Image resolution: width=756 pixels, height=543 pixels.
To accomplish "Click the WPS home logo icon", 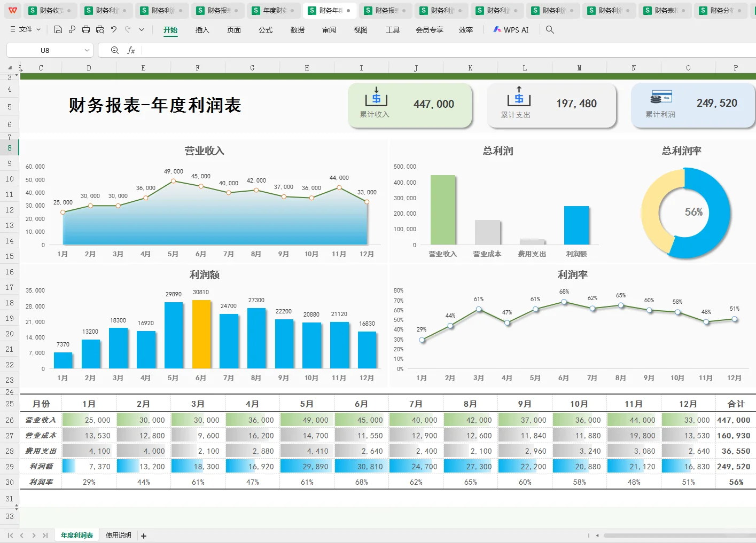I will tap(12, 10).
